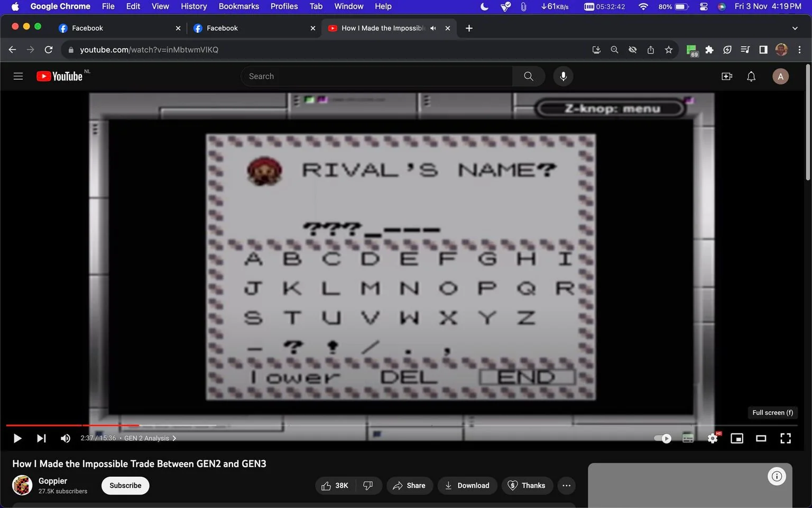Toggle theater mode

point(761,438)
